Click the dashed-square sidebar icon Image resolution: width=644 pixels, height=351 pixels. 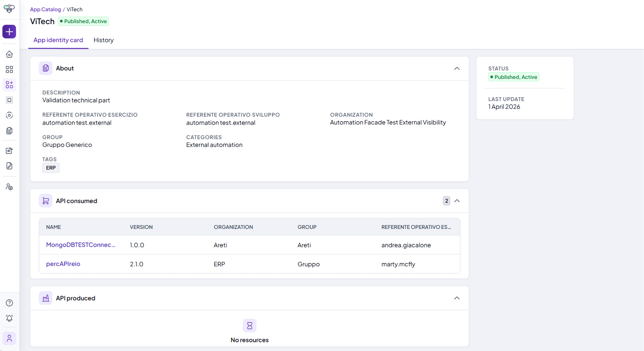click(x=9, y=100)
